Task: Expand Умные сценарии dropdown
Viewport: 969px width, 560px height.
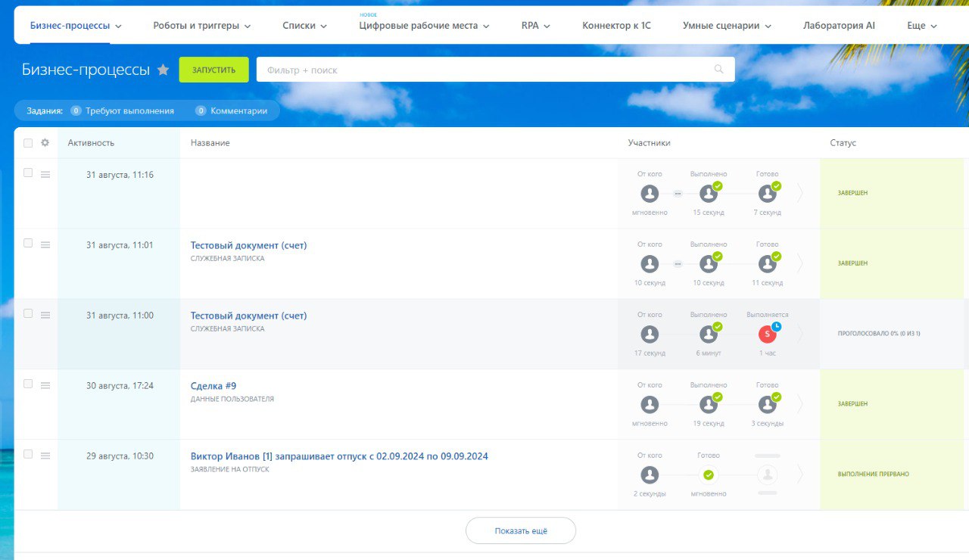Action: (768, 26)
